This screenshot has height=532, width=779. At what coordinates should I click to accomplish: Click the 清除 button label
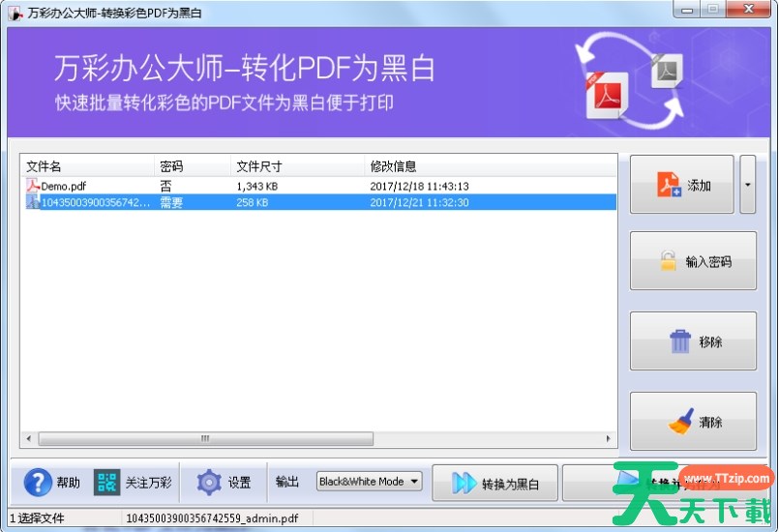coord(710,423)
